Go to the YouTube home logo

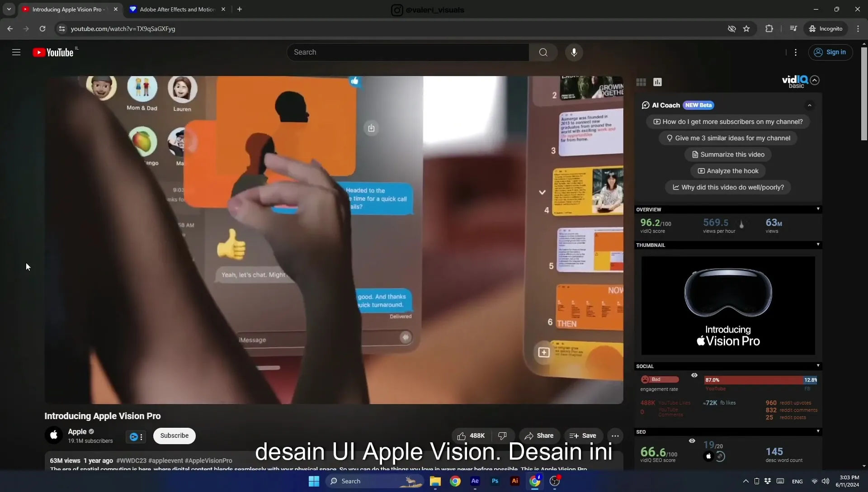tap(53, 52)
